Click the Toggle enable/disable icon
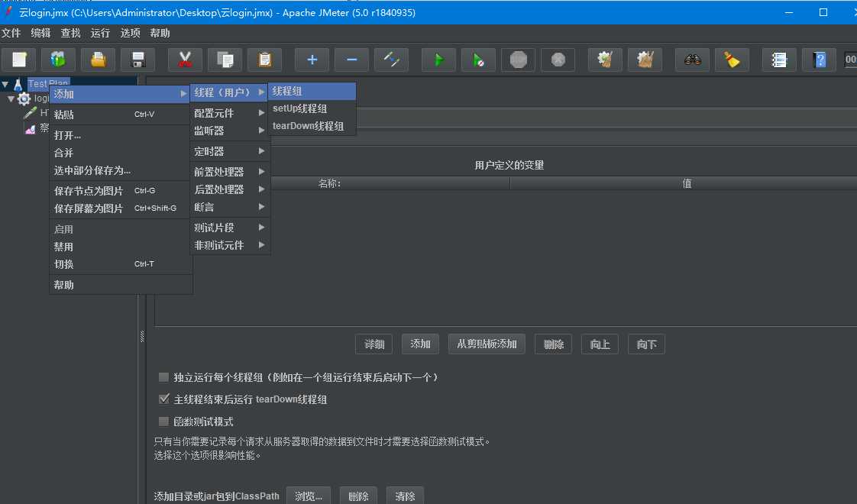The image size is (857, 504). [391, 59]
